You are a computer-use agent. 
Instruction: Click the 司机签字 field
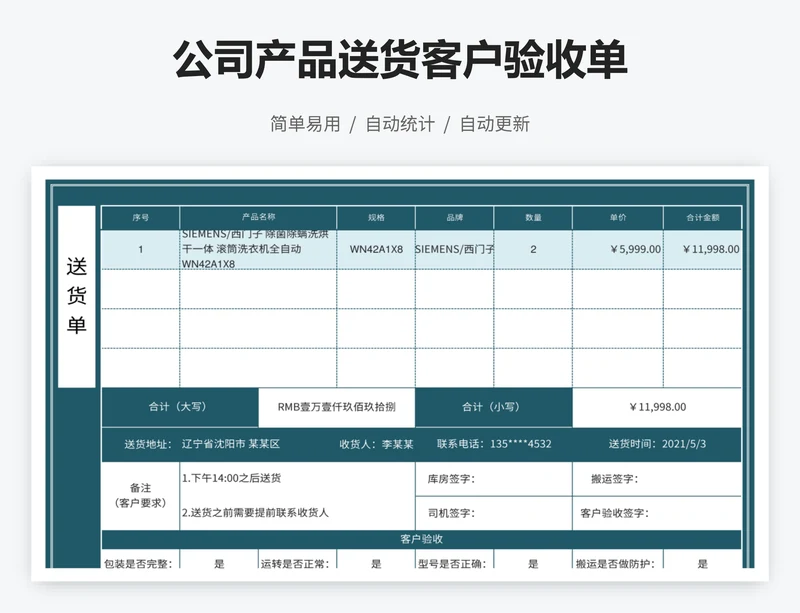[494, 513]
